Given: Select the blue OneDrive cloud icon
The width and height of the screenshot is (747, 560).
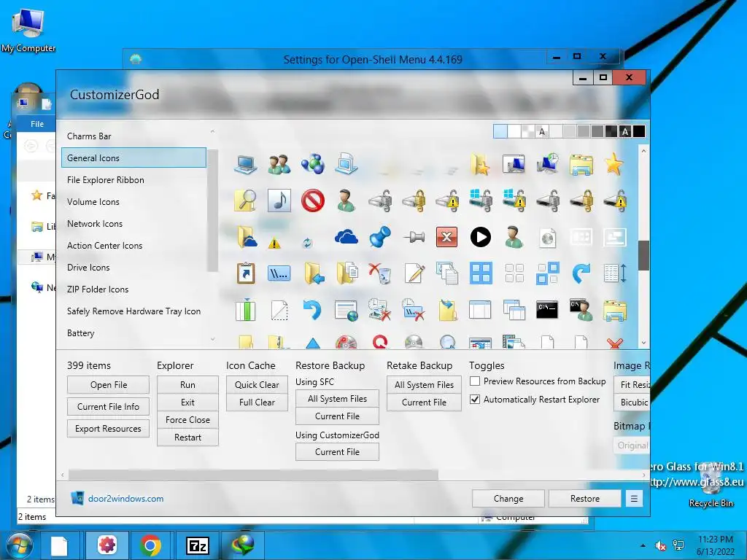Looking at the screenshot, I should 347,237.
